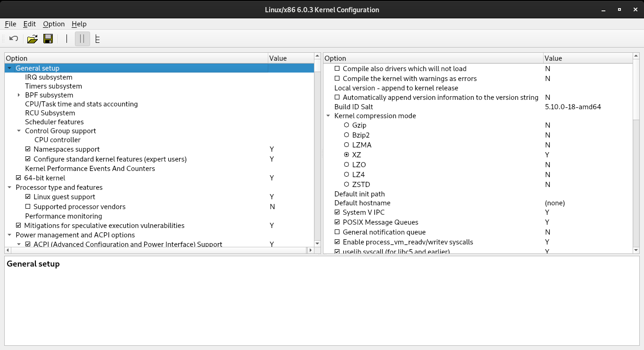644x350 pixels.
Task: Click left pane Value column header
Action: pyautogui.click(x=291, y=58)
